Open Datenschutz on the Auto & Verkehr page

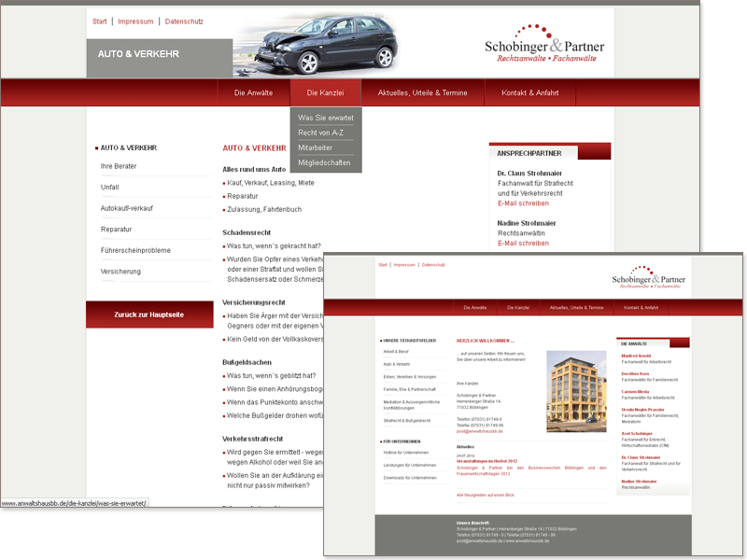pyautogui.click(x=184, y=21)
